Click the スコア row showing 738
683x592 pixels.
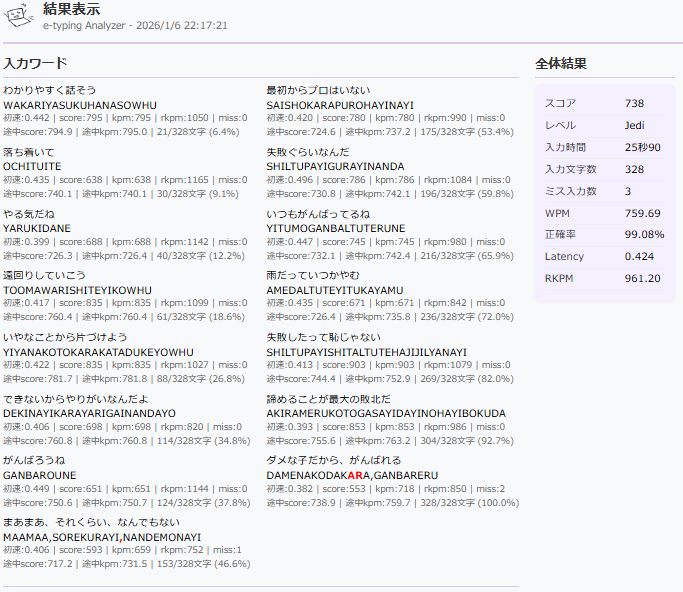604,103
